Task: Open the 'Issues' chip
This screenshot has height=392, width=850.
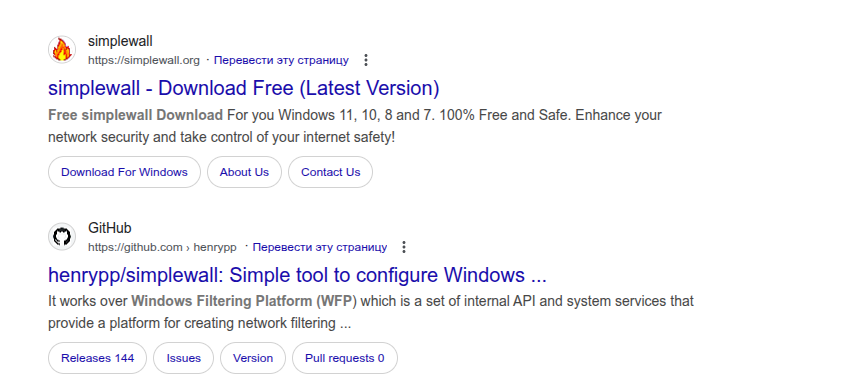Action: coord(183,358)
